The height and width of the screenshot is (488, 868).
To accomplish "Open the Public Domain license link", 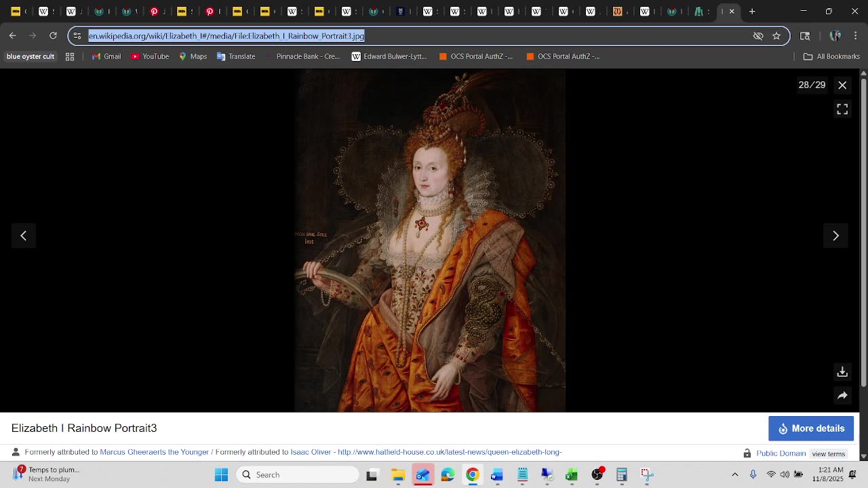I will pos(781,453).
